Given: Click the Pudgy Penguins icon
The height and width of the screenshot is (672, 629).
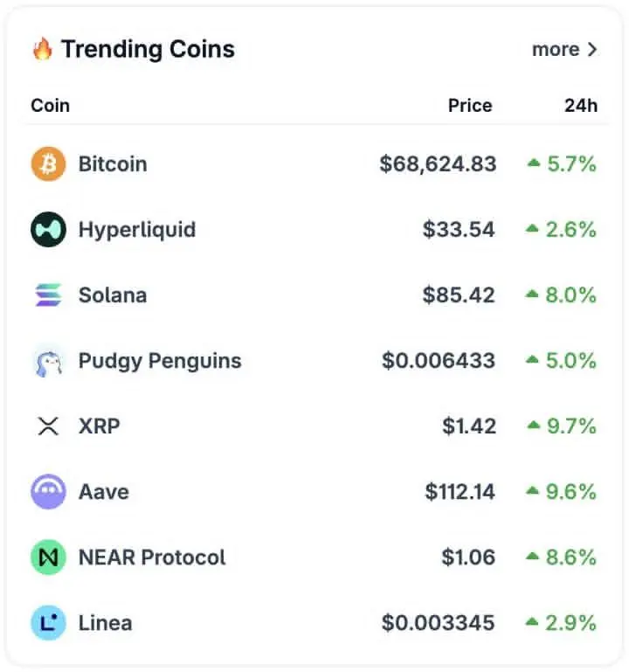Looking at the screenshot, I should click(x=48, y=361).
